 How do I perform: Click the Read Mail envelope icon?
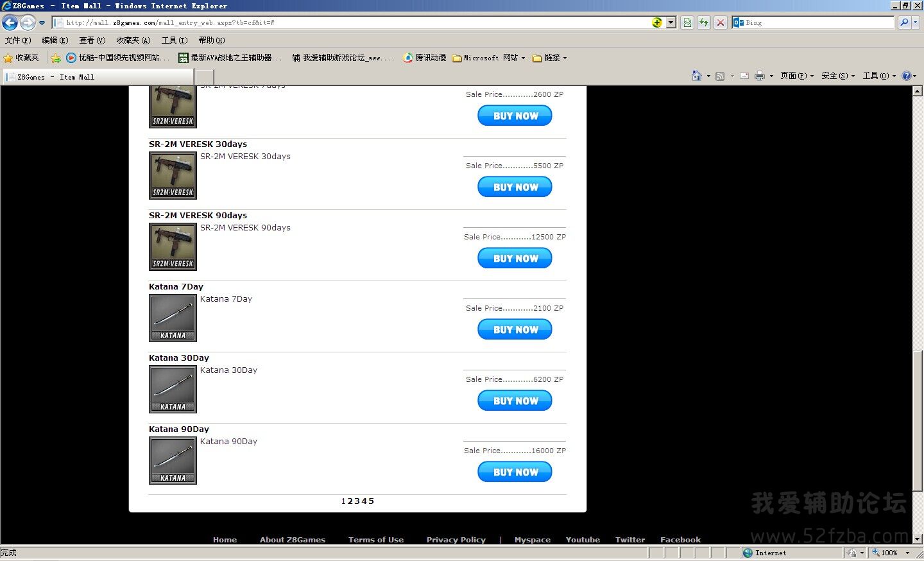coord(744,76)
